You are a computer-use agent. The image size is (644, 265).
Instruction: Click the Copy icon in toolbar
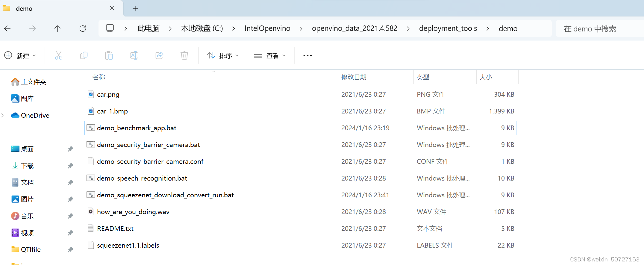tap(84, 55)
